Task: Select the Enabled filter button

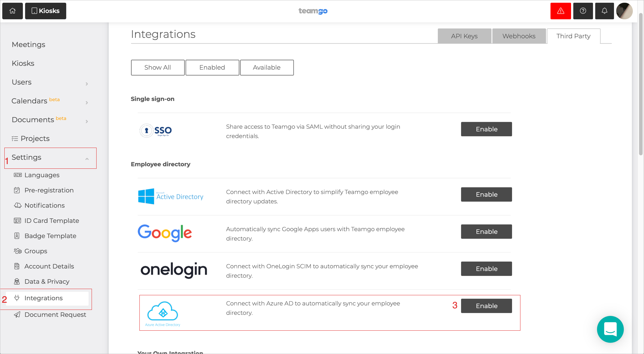Action: (212, 67)
